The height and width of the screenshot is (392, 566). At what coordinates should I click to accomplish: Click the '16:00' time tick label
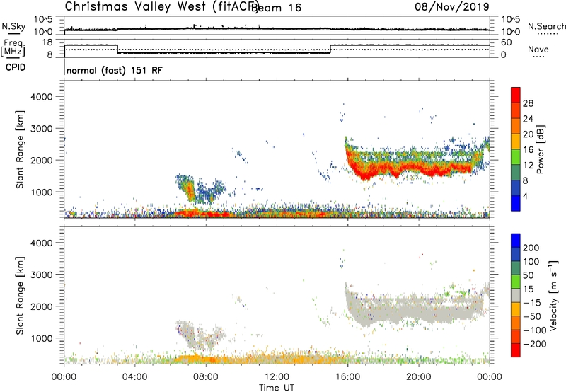click(347, 377)
